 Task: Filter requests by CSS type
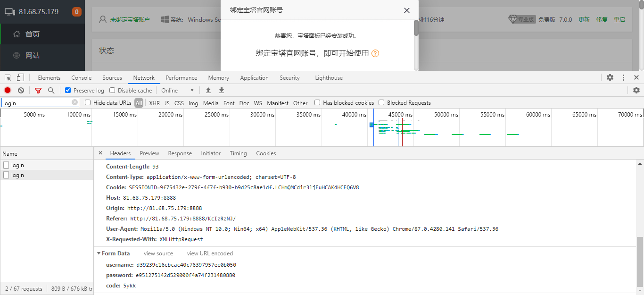point(179,103)
